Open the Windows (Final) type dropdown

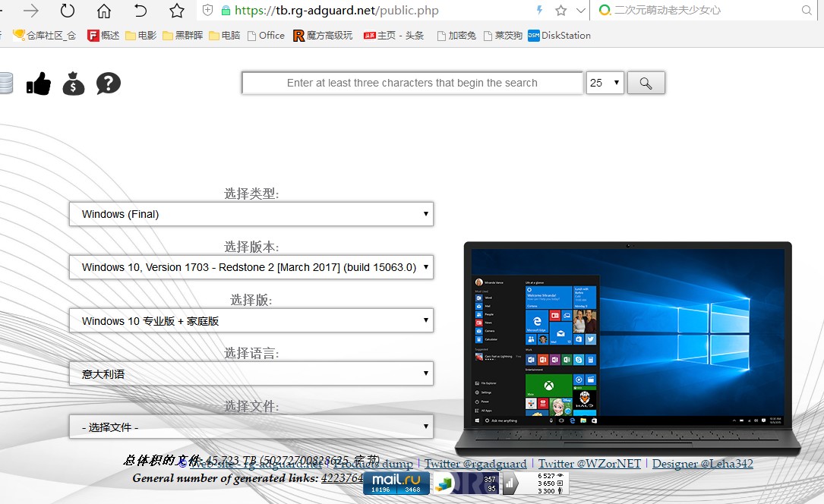(251, 214)
